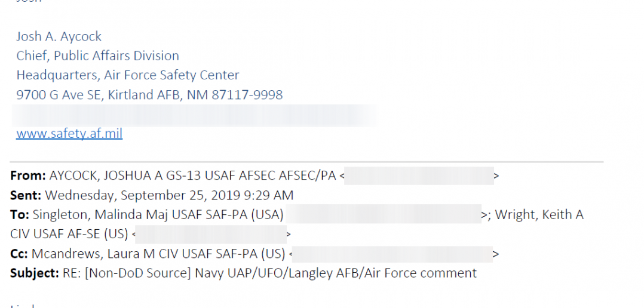Click the name Josh A. Aycock in signature
Screen dimensions: 644x308
[x=59, y=36]
